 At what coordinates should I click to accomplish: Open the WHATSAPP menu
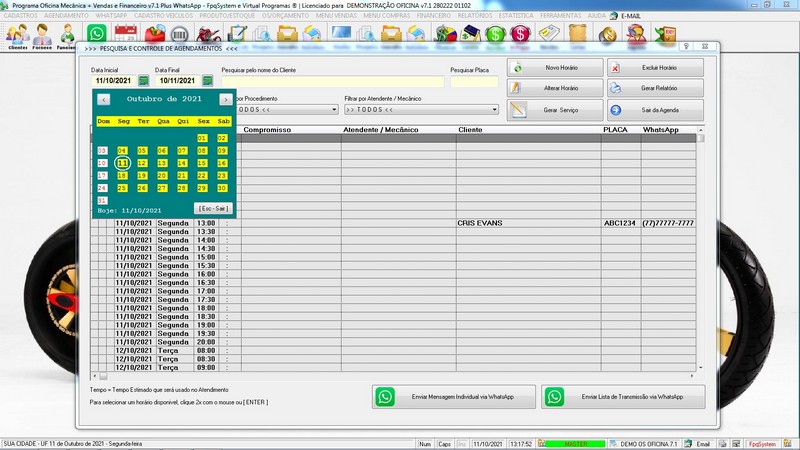point(111,16)
